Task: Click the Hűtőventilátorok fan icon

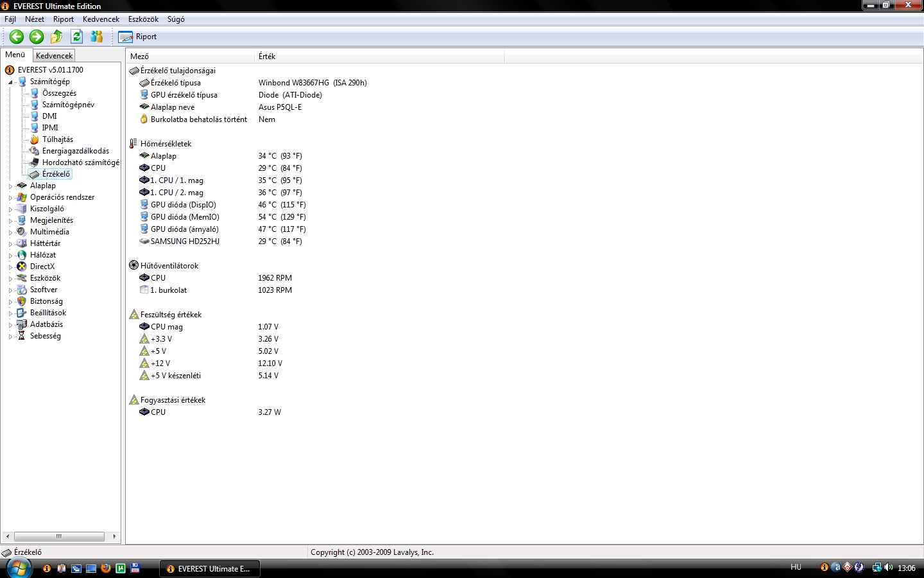Action: coord(134,265)
